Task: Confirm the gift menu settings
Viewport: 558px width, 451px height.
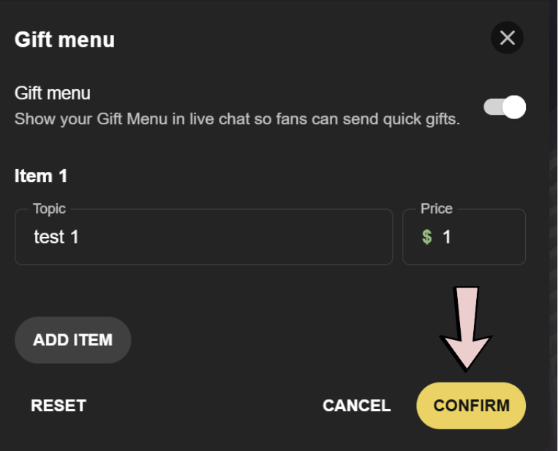Action: tap(471, 405)
